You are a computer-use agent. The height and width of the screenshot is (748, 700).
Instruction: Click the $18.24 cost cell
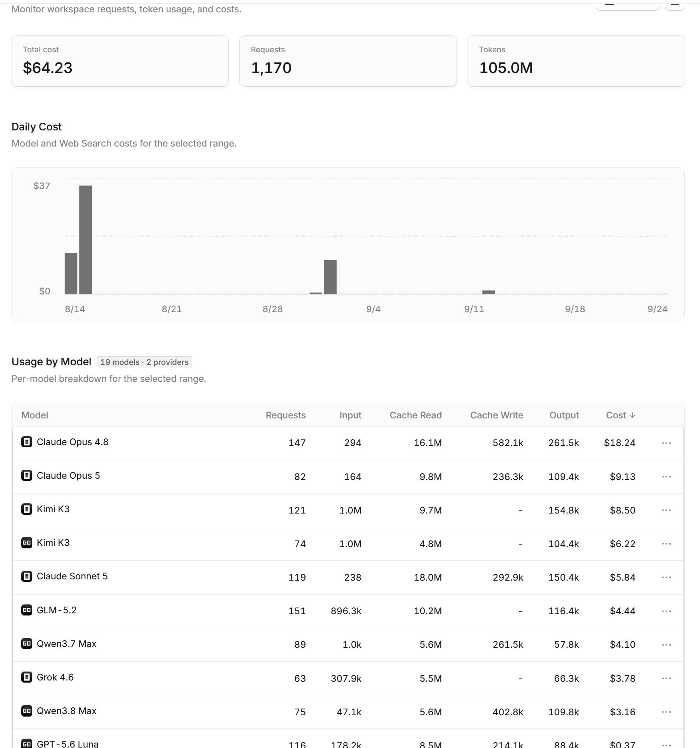click(x=620, y=443)
